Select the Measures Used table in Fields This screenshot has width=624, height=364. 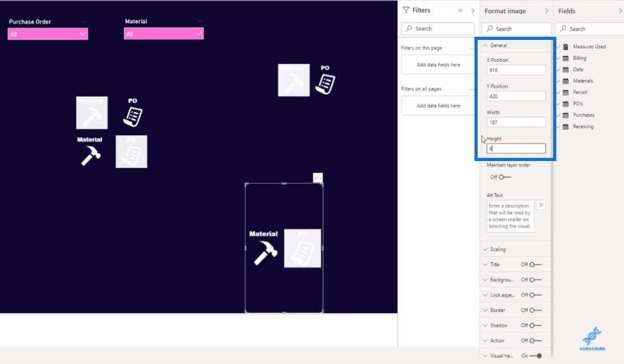(589, 46)
